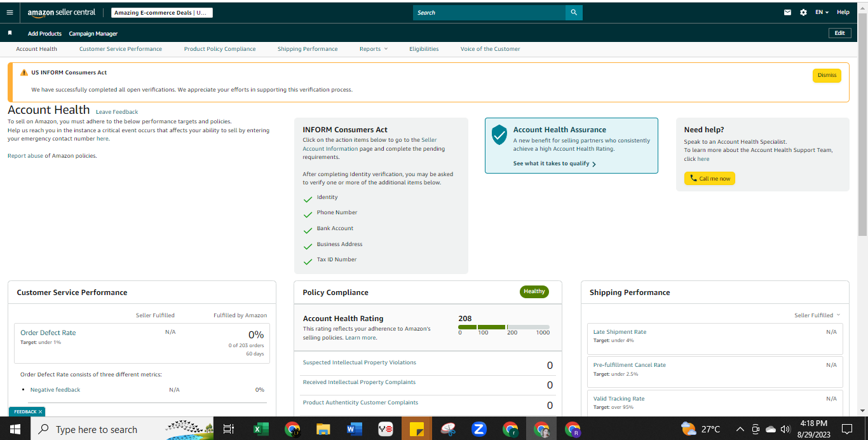868x440 pixels.
Task: Open the EN language dropdown
Action: click(822, 12)
